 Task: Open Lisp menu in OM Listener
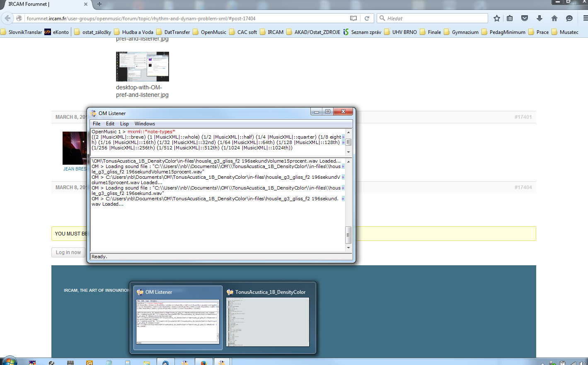tap(124, 124)
